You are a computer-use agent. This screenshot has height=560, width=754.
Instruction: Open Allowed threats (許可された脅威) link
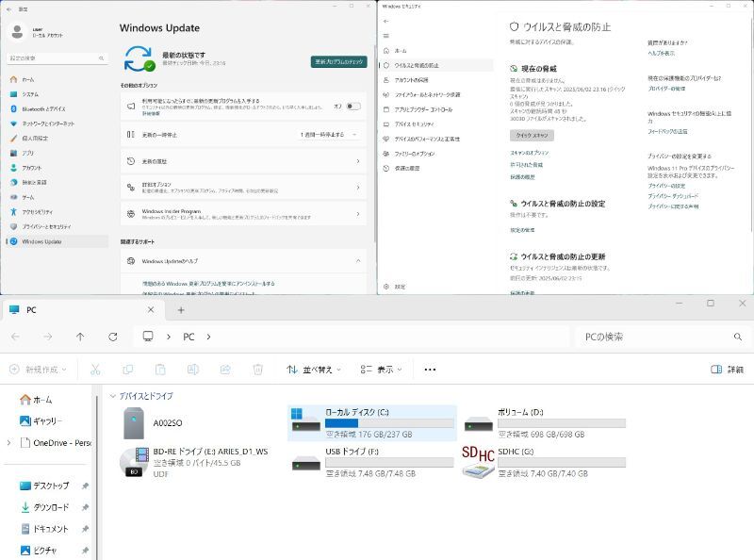[526, 165]
